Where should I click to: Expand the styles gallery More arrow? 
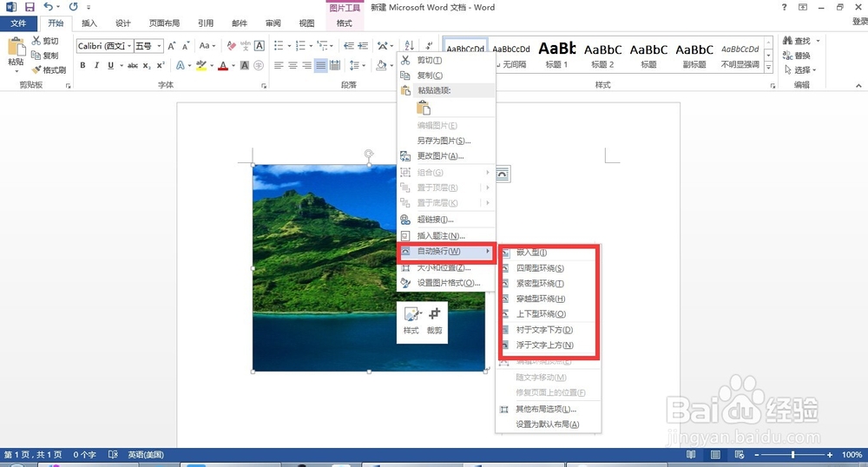768,68
